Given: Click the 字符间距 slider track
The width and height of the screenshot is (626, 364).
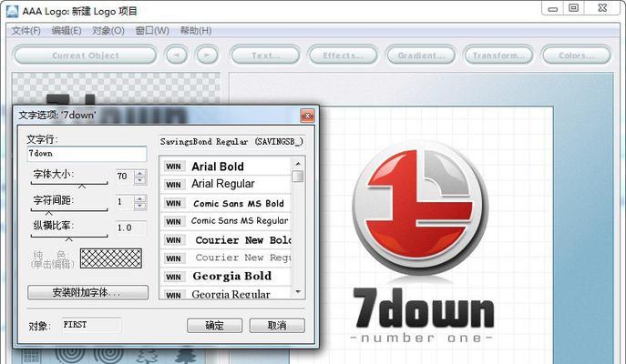Looking at the screenshot, I should click(x=69, y=210).
